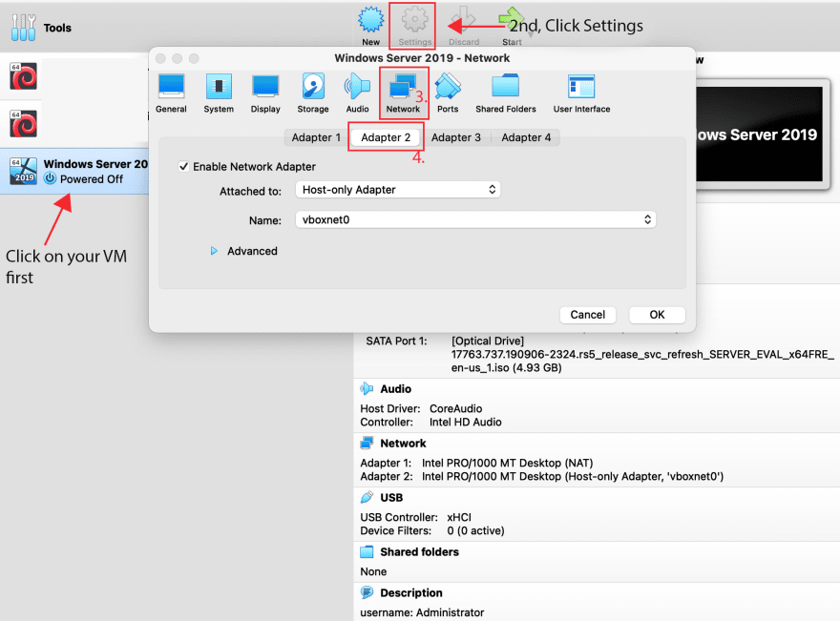Click the Description speech bubble icon

[367, 592]
